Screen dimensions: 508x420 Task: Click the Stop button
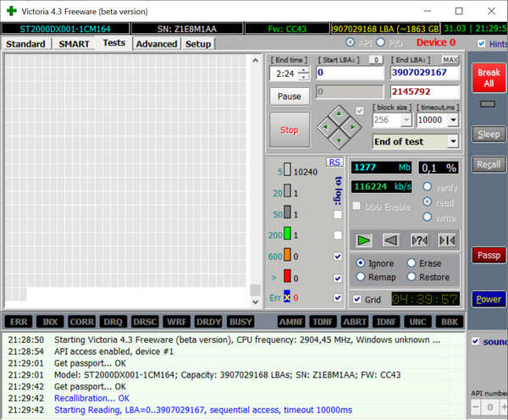point(290,130)
